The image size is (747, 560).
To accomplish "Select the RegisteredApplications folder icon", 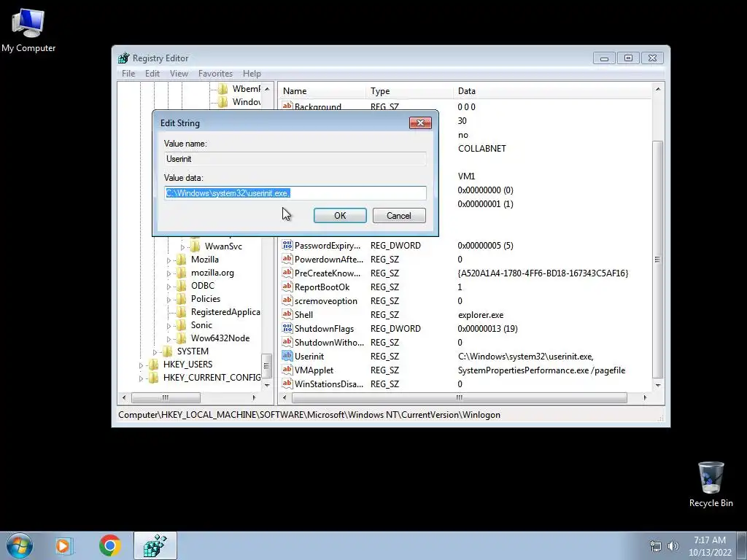I will (182, 312).
